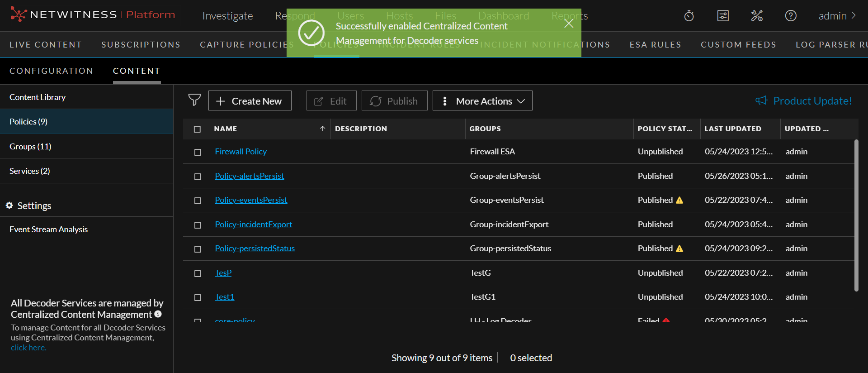
Task: Open the Product Update link
Action: point(812,100)
